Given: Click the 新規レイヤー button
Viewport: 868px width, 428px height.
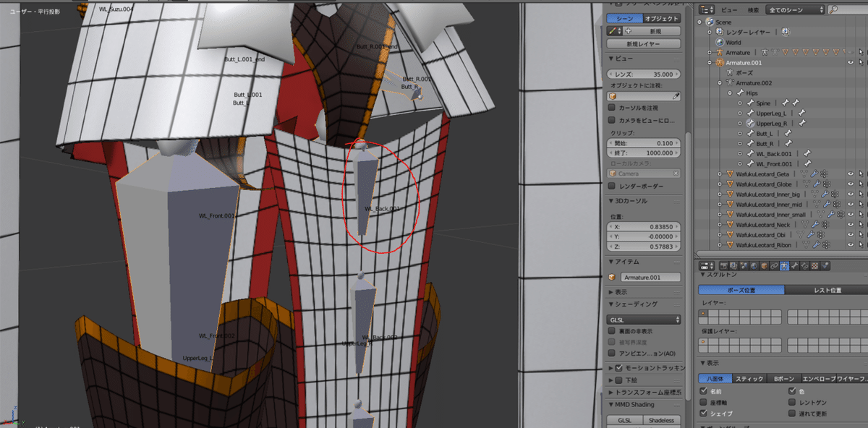Looking at the screenshot, I should 644,44.
